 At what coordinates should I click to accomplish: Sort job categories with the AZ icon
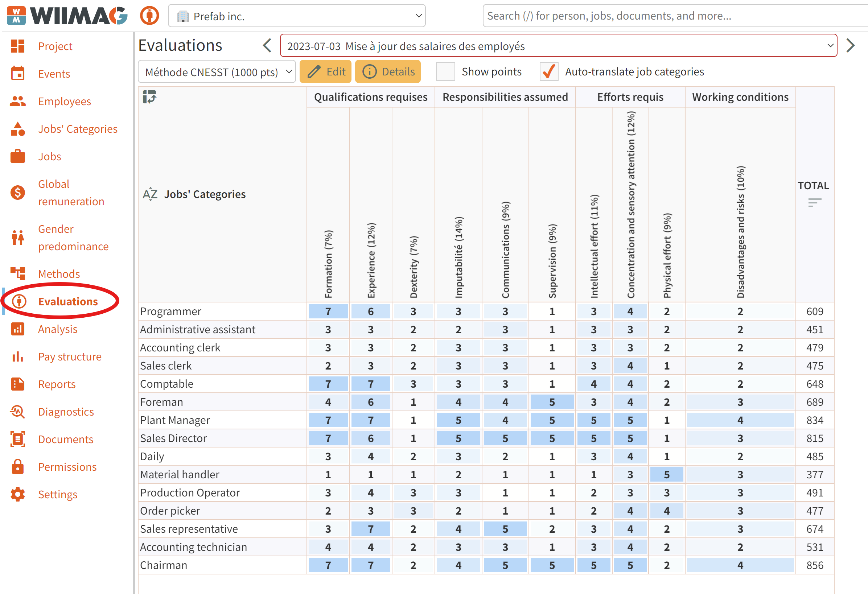[150, 194]
